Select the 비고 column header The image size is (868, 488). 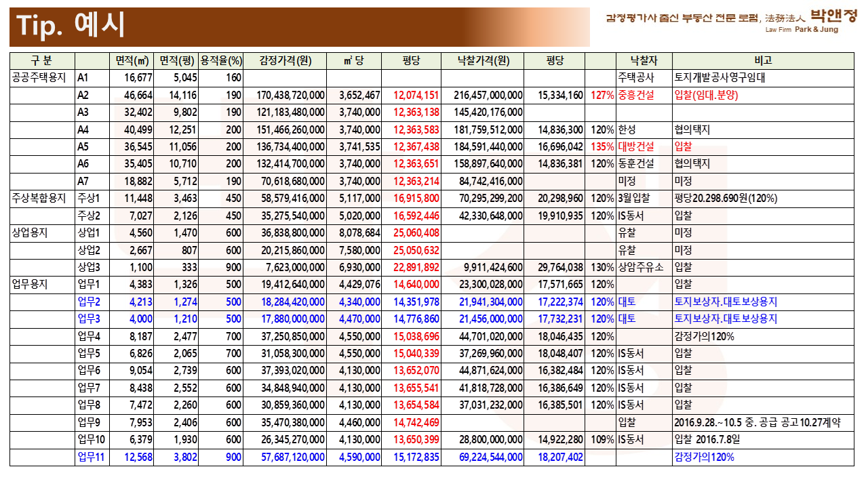[x=762, y=60]
